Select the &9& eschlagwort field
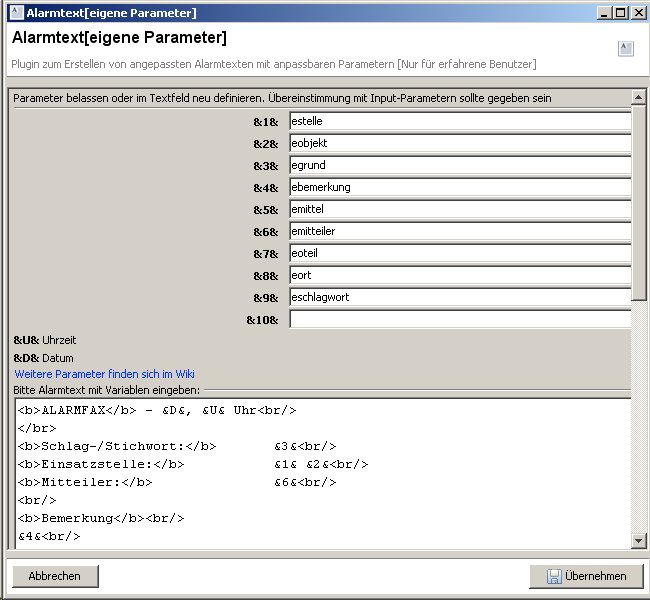Viewport: 650px width, 600px height. click(459, 297)
